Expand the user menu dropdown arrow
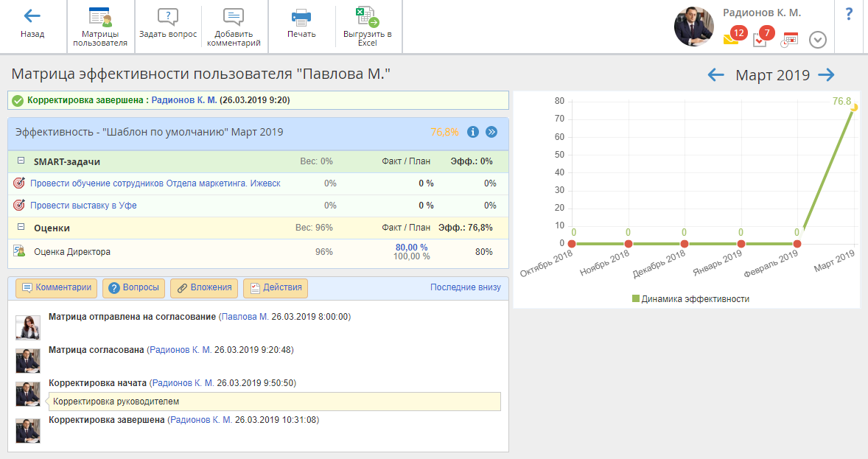 (818, 40)
